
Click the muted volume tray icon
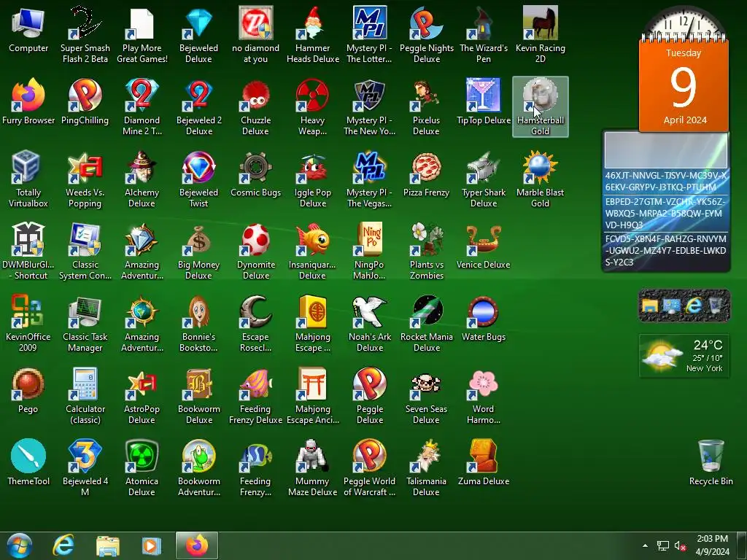pos(680,545)
